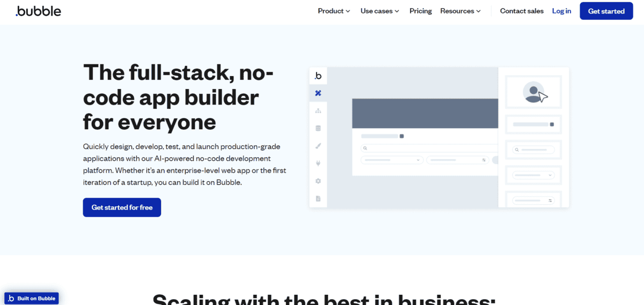Image resolution: width=644 pixels, height=305 pixels.
Task: Click the Bubble logo in the header
Action: pos(38,11)
